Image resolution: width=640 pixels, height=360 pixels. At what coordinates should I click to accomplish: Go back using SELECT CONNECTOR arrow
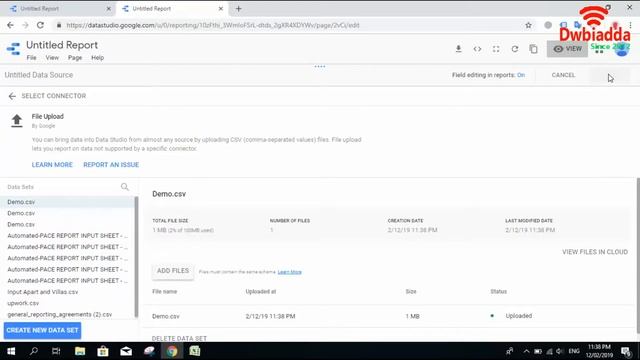click(12, 96)
